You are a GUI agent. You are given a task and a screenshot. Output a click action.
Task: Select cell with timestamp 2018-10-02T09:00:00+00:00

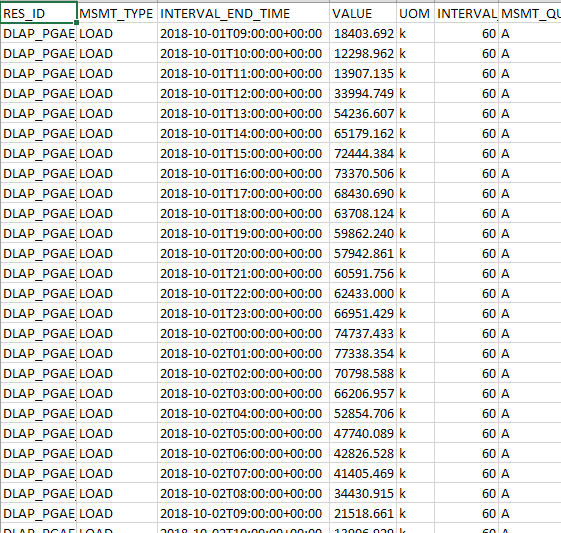tap(243, 513)
